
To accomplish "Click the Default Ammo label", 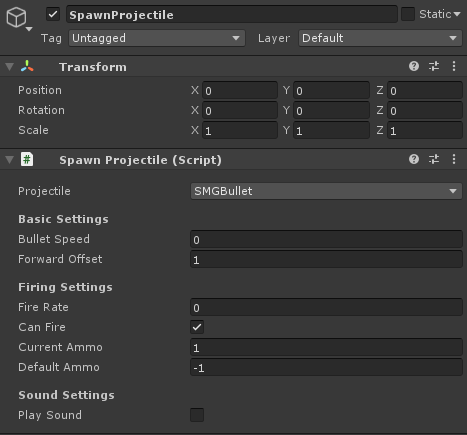I will [59, 367].
